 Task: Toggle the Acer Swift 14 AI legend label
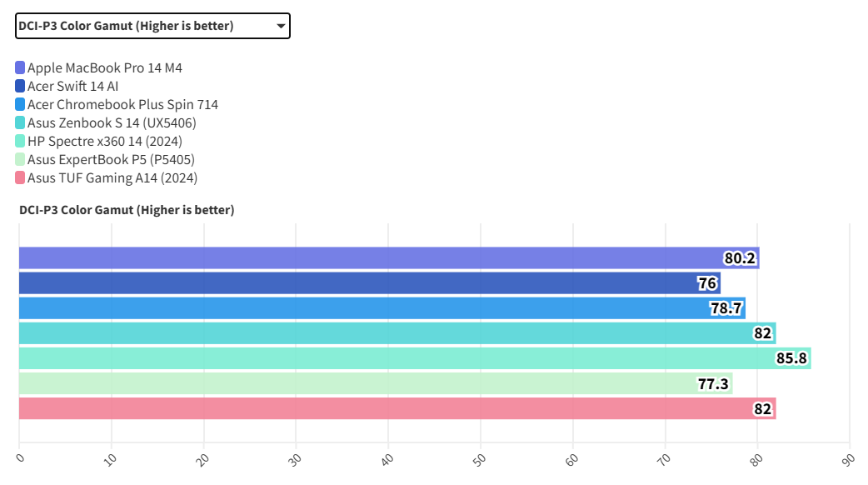click(72, 86)
